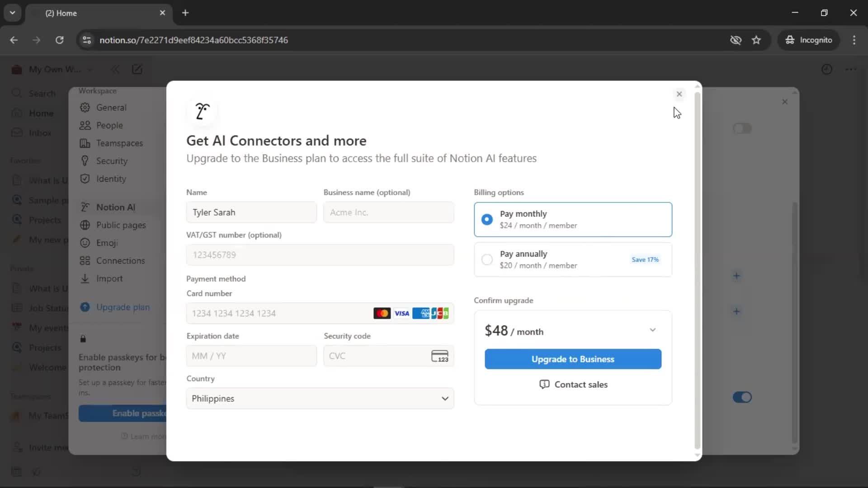Expand the $48 / month price breakdown
This screenshot has width=868, height=488.
coord(652,330)
